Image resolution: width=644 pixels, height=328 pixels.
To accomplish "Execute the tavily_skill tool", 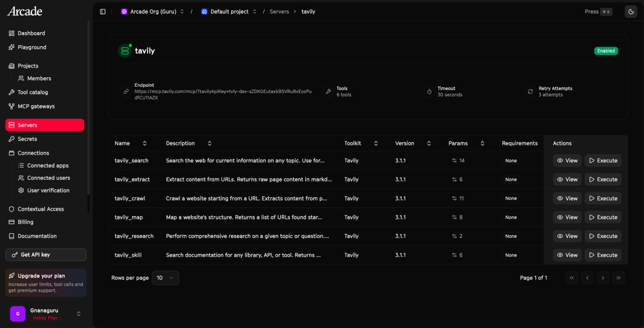I will [603, 255].
